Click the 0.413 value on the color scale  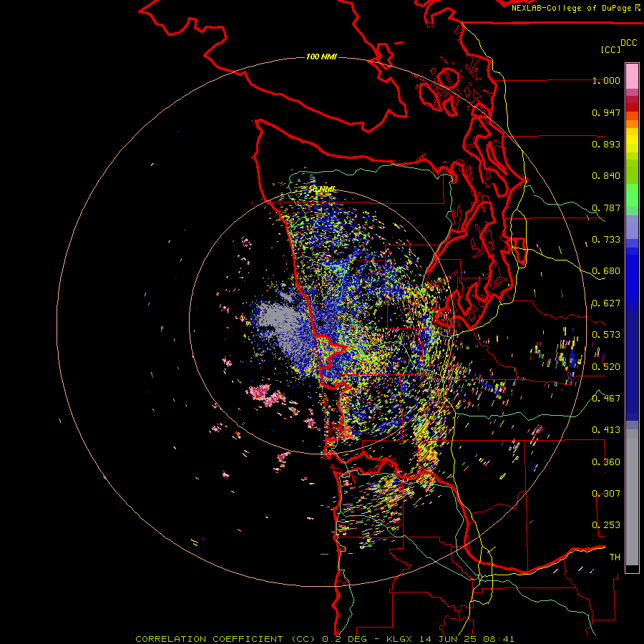coord(606,430)
